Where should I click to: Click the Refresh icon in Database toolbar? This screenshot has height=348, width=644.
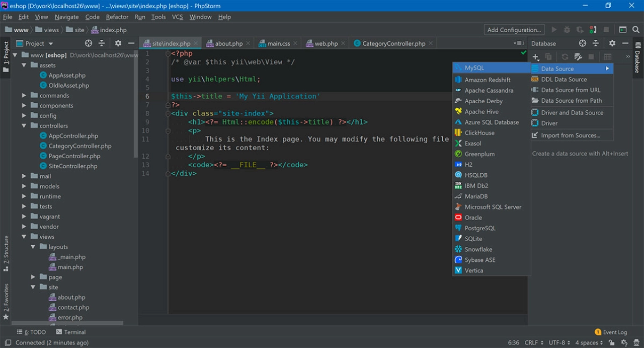[565, 57]
